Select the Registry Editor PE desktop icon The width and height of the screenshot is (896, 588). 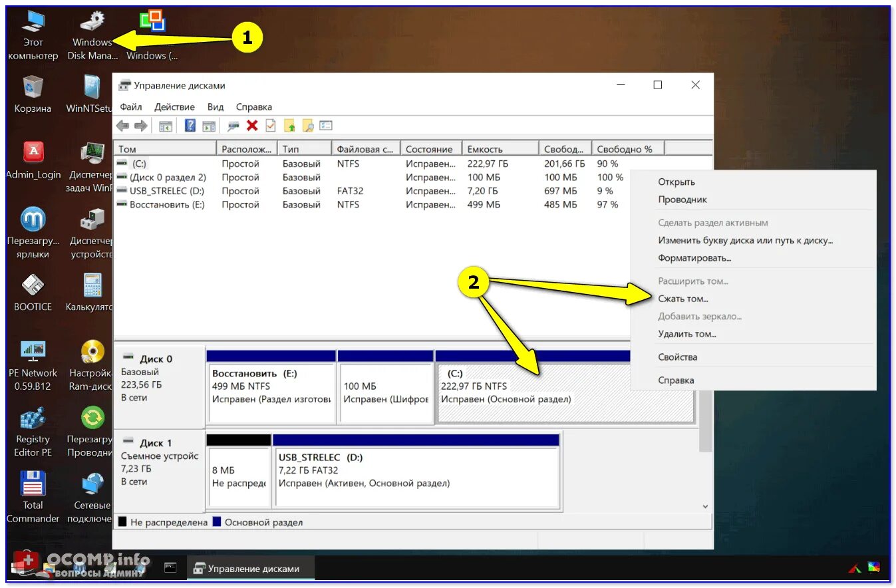(x=33, y=432)
